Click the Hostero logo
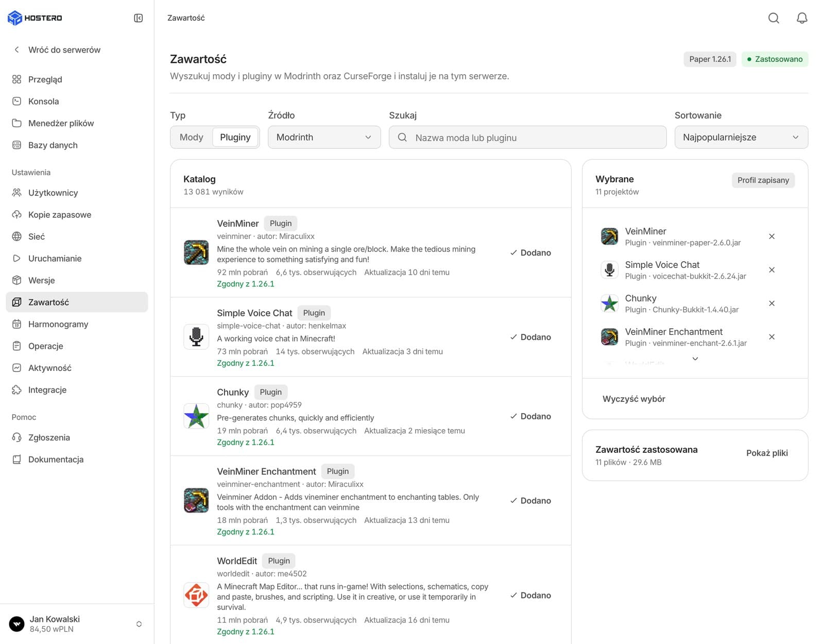This screenshot has width=824, height=644. point(35,18)
